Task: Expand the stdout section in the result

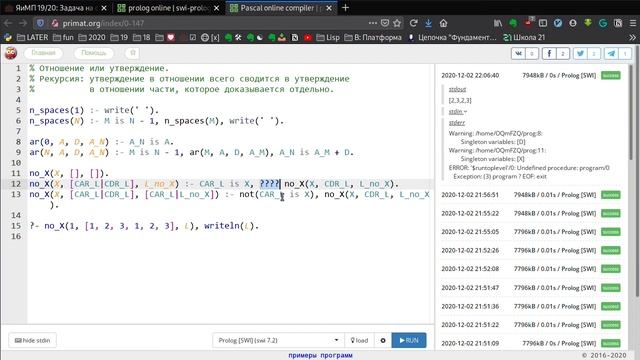Action: (457, 89)
